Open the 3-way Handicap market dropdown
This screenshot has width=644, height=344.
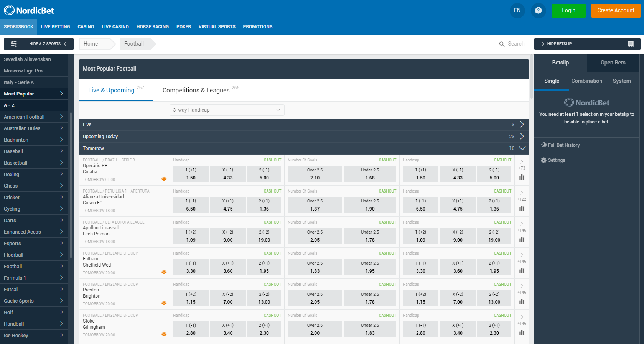(227, 110)
